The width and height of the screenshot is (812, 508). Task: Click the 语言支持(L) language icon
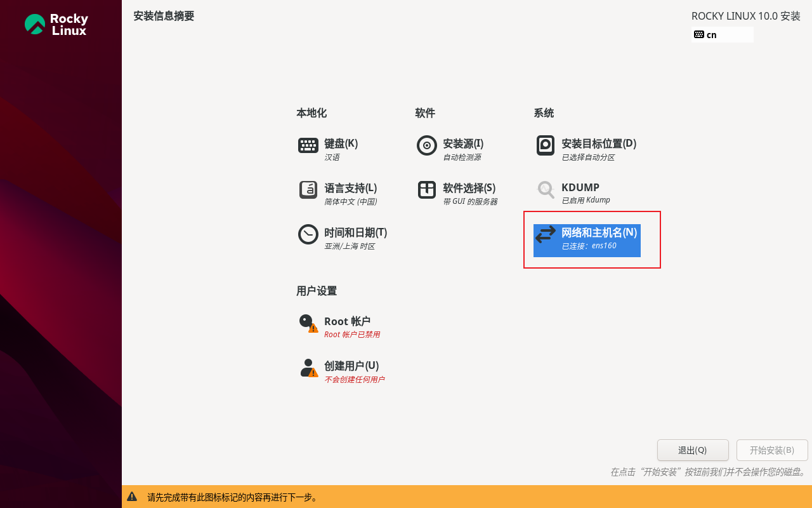(308, 190)
